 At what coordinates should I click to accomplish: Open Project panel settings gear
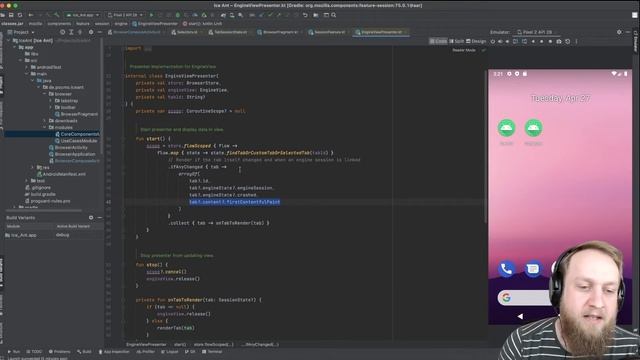(91, 32)
